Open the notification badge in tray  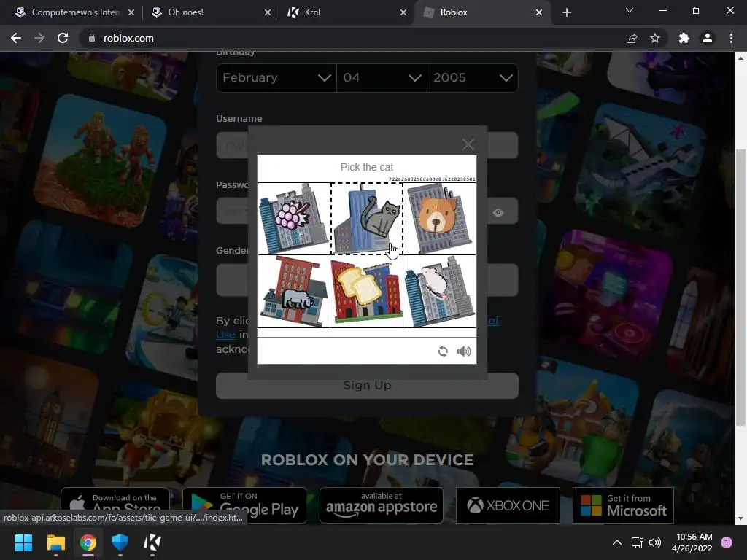[727, 542]
